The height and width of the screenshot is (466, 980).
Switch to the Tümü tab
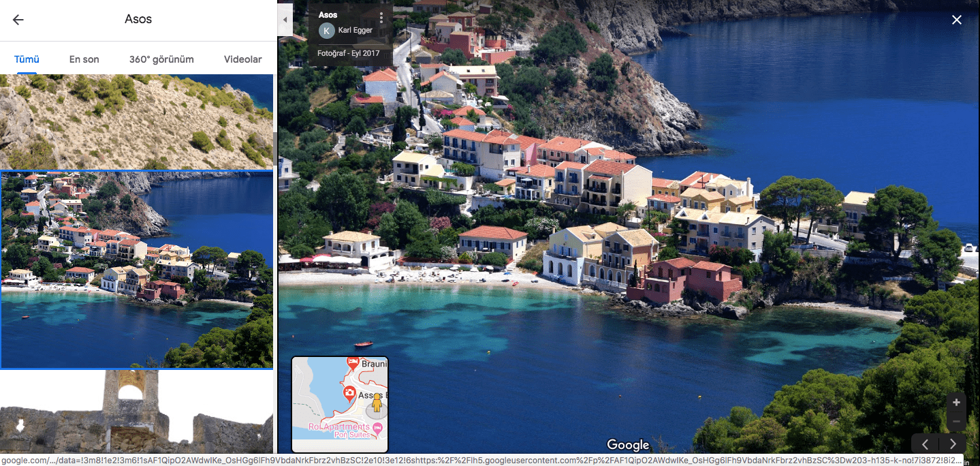coord(27,59)
